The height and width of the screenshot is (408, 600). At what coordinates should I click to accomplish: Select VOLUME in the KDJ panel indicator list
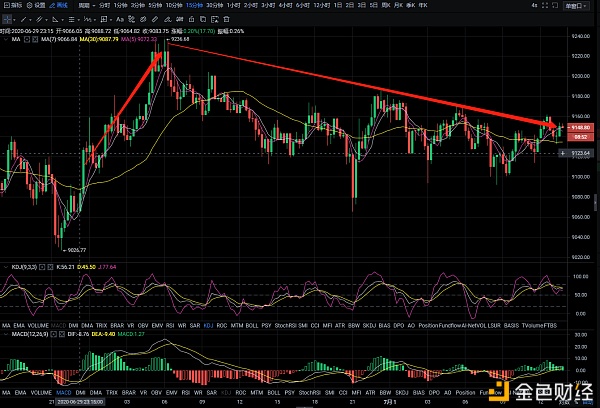tap(38, 325)
